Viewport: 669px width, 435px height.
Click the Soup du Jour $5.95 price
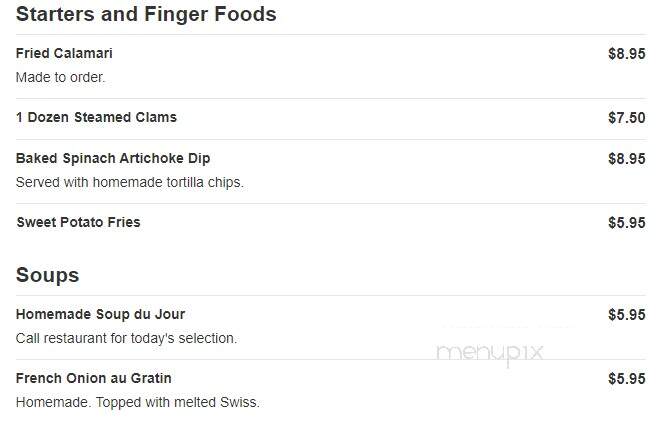[626, 315]
